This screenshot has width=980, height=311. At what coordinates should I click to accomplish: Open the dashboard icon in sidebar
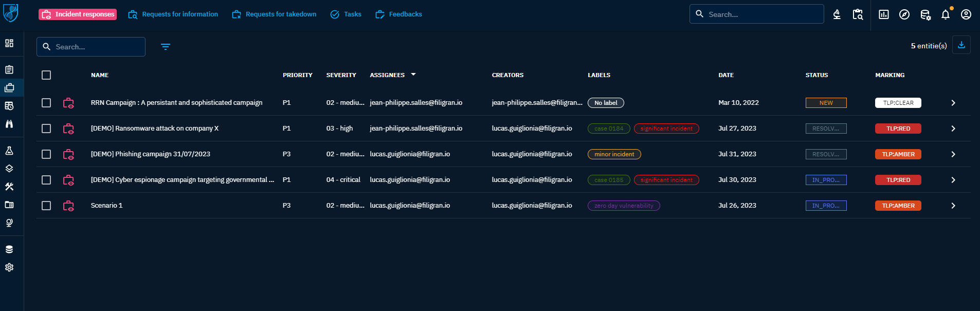(x=9, y=43)
